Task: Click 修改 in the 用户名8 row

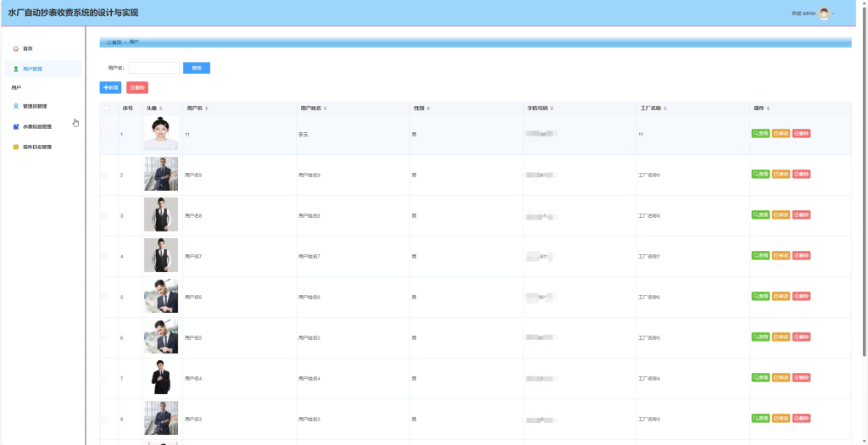Action: point(781,214)
